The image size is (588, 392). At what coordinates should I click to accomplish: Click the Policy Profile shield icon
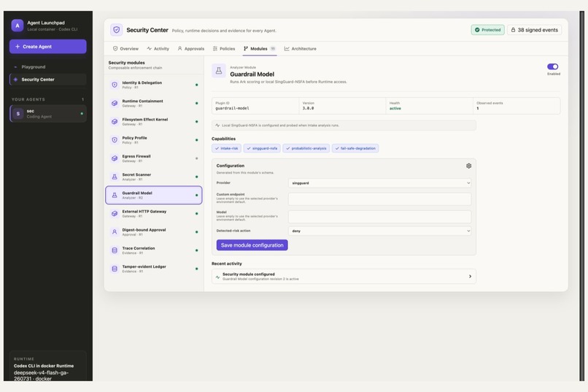pos(115,140)
